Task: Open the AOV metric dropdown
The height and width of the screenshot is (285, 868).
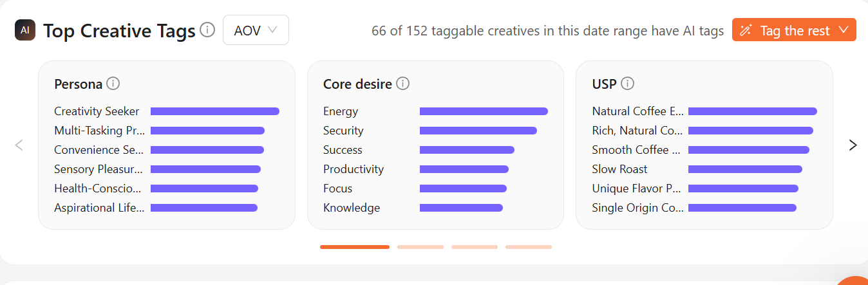Action: pos(256,30)
